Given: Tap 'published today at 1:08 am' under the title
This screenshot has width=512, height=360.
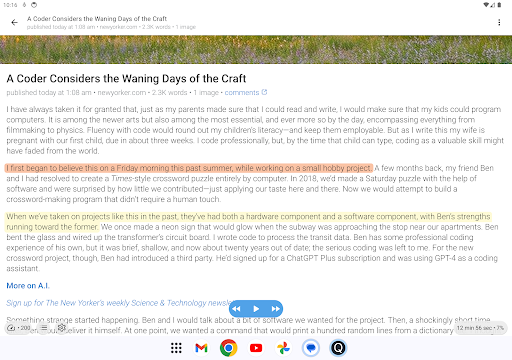Looking at the screenshot, I should point(49,93).
